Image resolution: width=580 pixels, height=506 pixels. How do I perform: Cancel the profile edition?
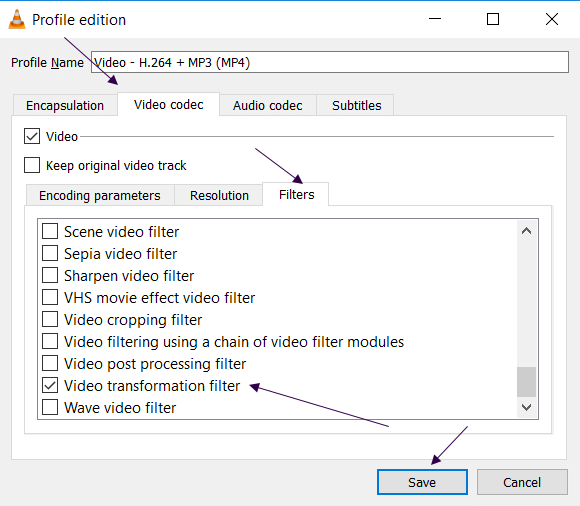[x=522, y=482]
